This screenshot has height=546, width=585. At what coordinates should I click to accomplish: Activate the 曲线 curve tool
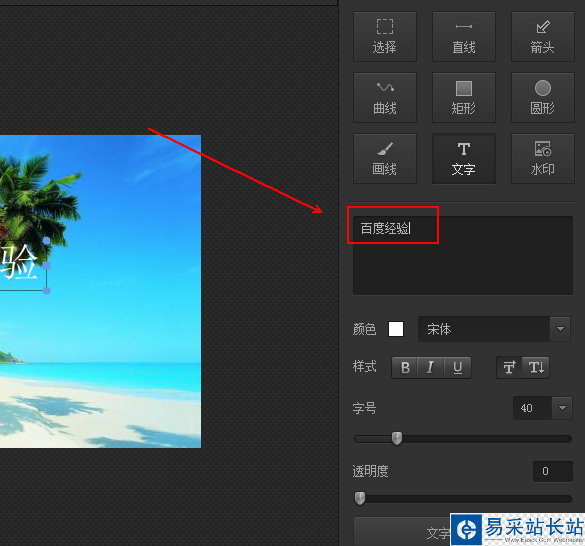click(385, 97)
